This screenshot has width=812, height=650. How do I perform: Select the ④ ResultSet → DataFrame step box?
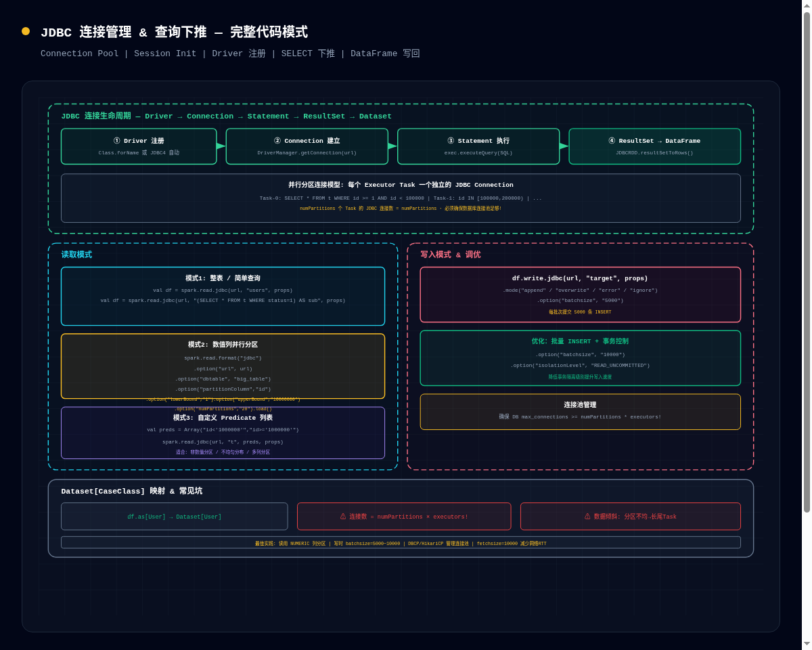coord(654,146)
